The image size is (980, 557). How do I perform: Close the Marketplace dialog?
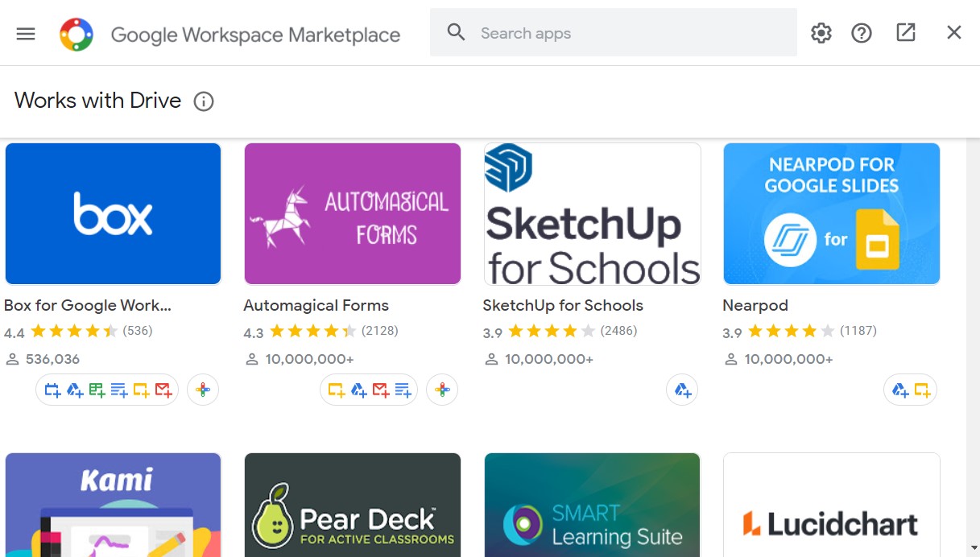click(x=954, y=32)
